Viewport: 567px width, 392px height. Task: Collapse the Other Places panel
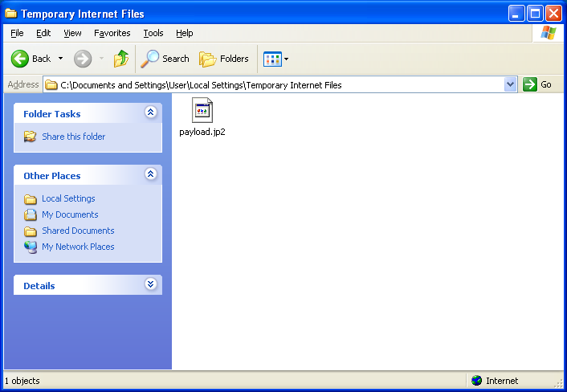click(x=150, y=175)
